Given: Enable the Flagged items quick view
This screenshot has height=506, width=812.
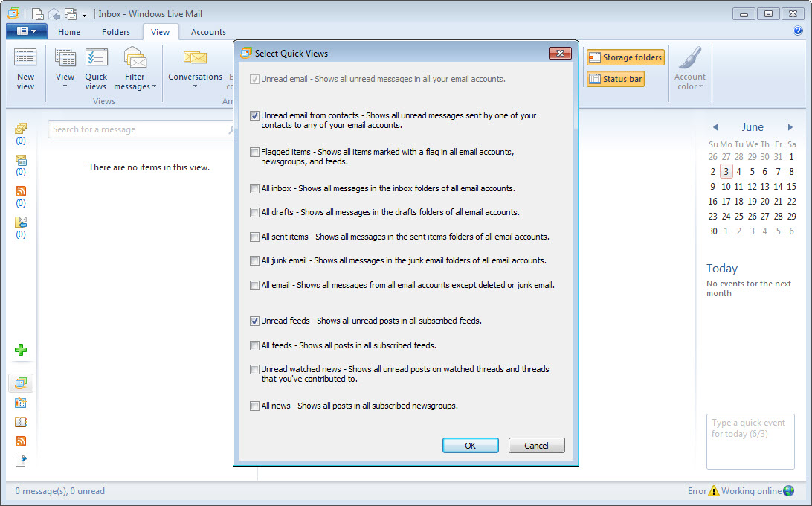Looking at the screenshot, I should pos(255,152).
